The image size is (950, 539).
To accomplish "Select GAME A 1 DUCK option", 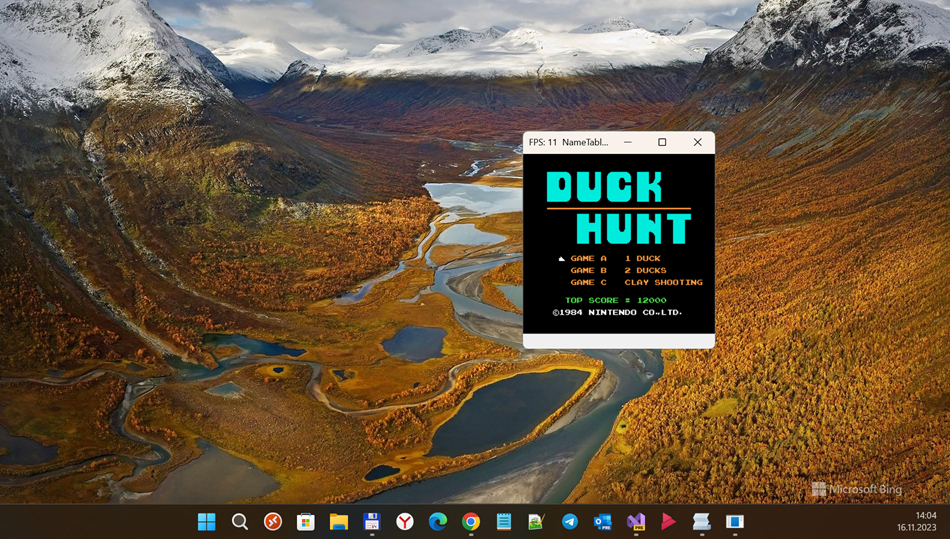I will [x=615, y=259].
